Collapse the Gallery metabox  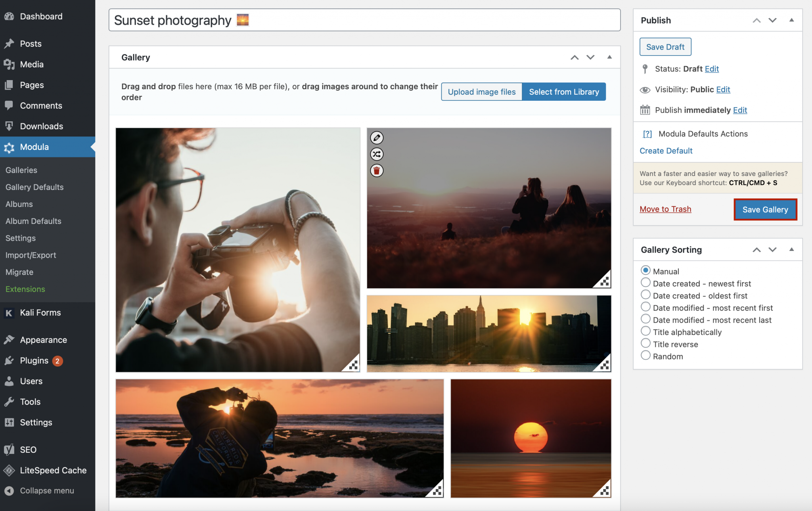click(609, 57)
